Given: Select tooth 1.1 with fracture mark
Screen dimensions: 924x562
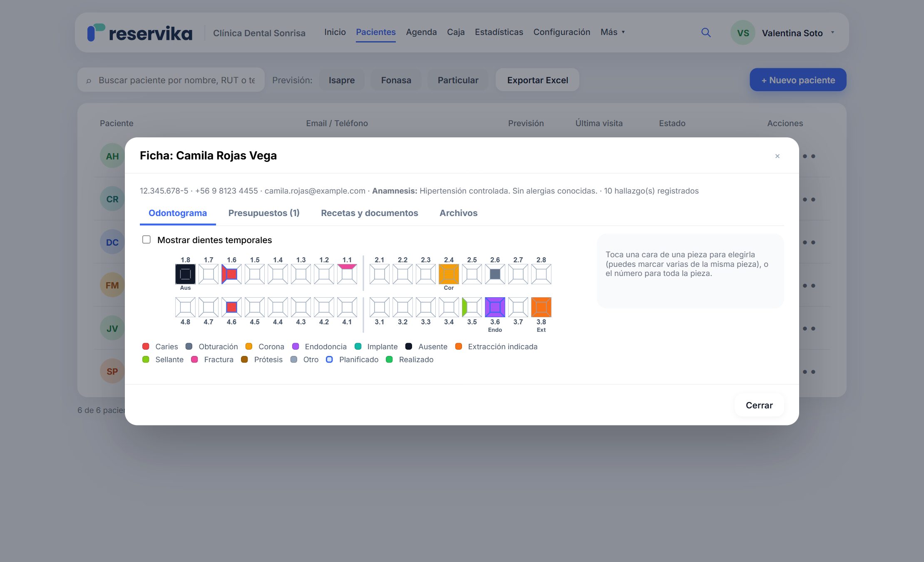Looking at the screenshot, I should [347, 274].
